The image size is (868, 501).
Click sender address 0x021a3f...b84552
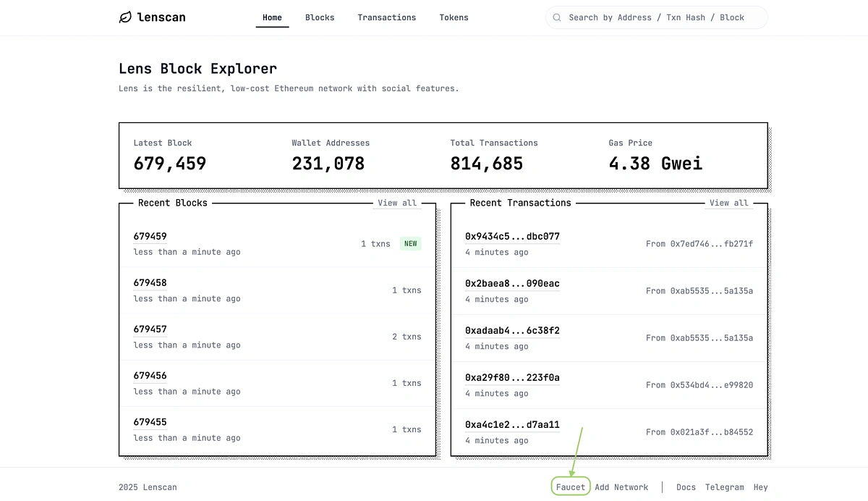pos(712,432)
